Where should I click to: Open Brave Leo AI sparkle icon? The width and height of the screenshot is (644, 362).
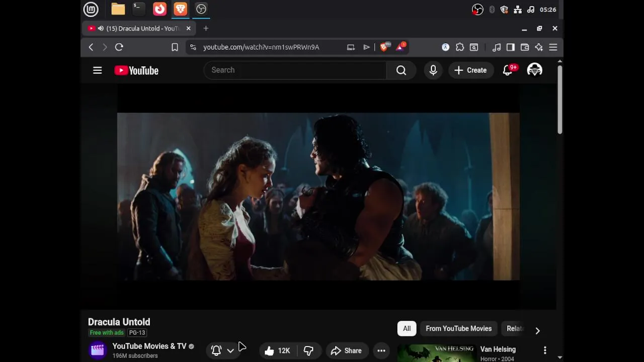coord(539,47)
